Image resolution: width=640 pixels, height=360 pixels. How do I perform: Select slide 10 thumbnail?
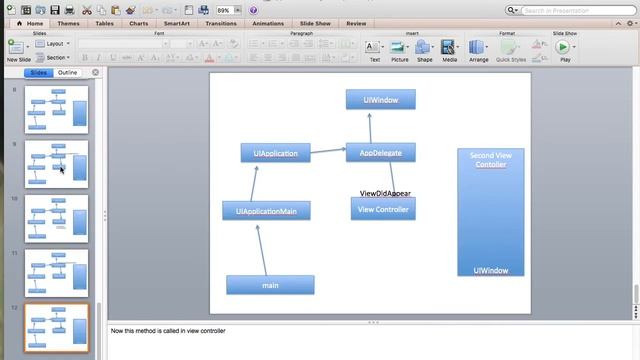point(56,219)
